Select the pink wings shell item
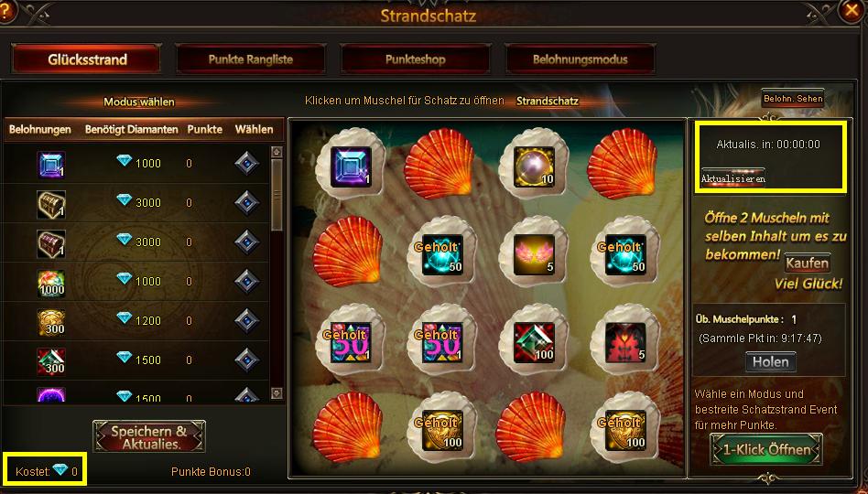Screen dimensions: 868x494 pyautogui.click(x=534, y=252)
